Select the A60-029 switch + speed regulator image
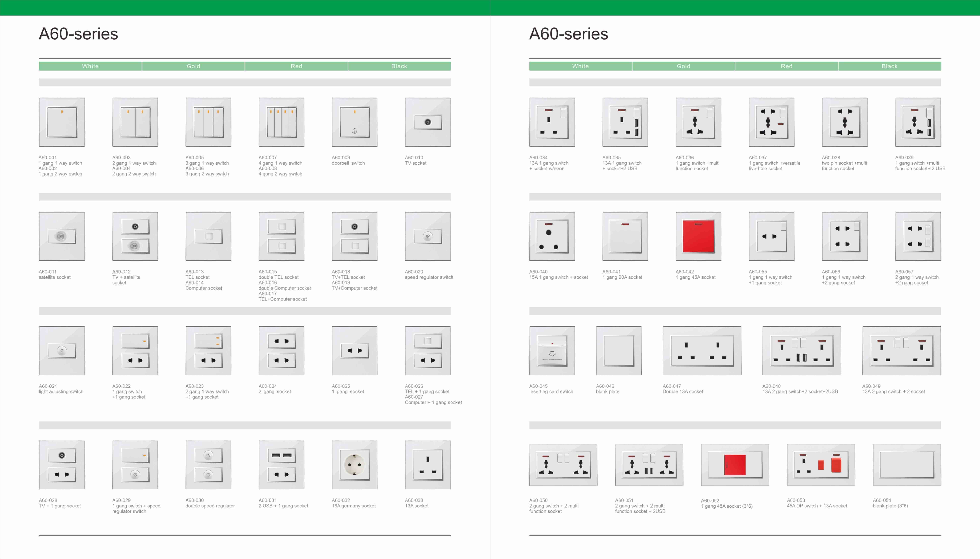980x559 pixels. (135, 465)
